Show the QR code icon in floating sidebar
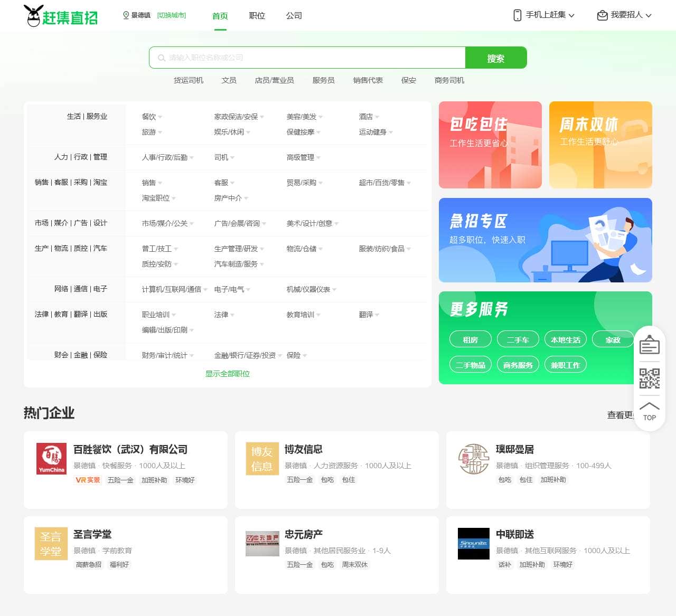This screenshot has width=676, height=616. coord(649,378)
